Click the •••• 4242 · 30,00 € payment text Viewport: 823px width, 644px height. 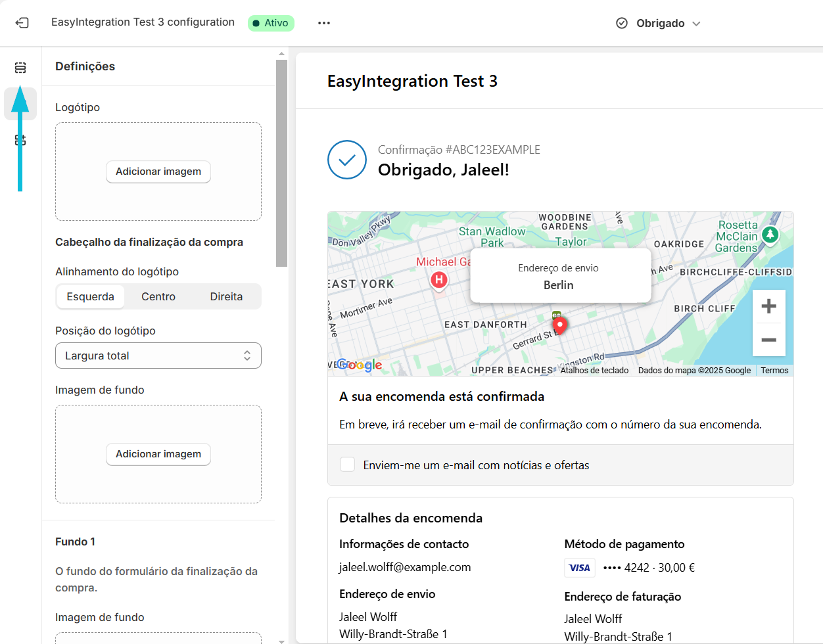[x=649, y=568]
